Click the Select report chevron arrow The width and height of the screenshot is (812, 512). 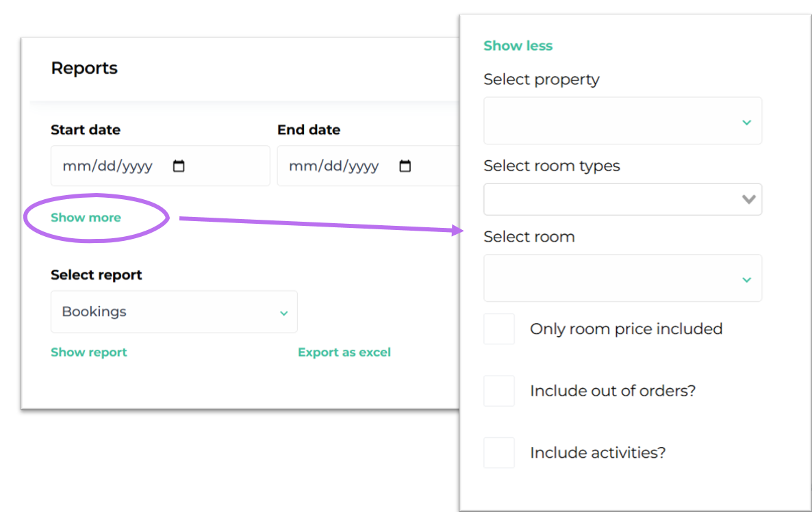[283, 313]
